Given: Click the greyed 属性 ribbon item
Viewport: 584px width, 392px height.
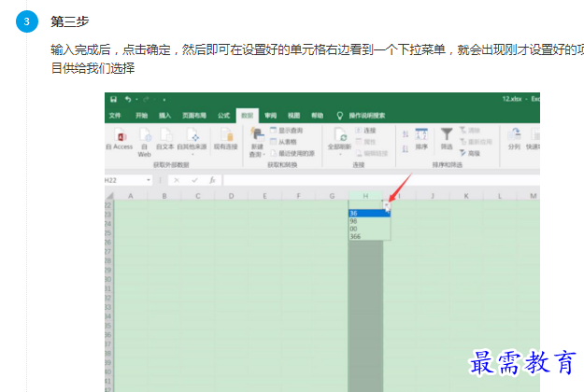Looking at the screenshot, I should click(x=365, y=142).
